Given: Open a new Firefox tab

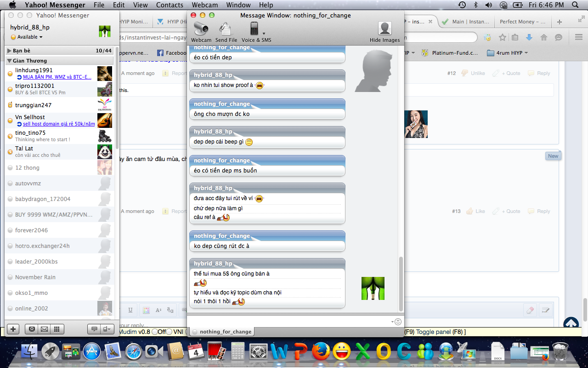Looking at the screenshot, I should point(559,22).
